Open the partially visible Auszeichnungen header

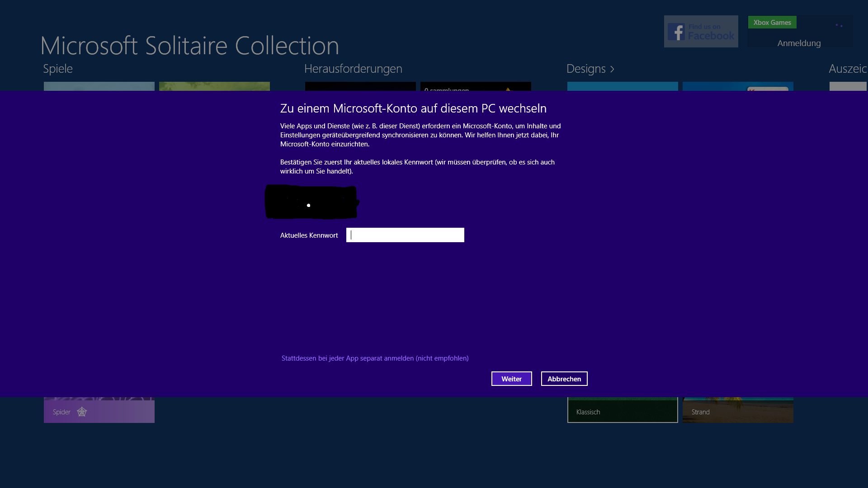point(848,69)
